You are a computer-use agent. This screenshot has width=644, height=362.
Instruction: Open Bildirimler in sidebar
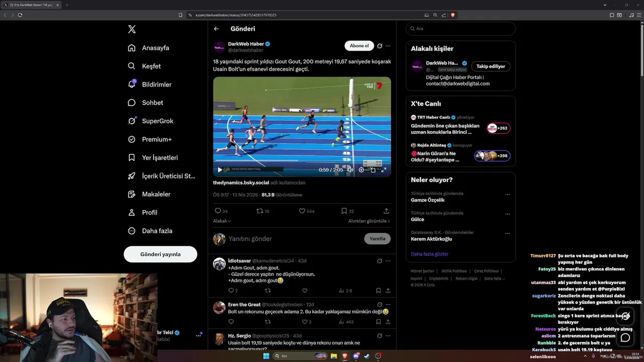coord(149,84)
